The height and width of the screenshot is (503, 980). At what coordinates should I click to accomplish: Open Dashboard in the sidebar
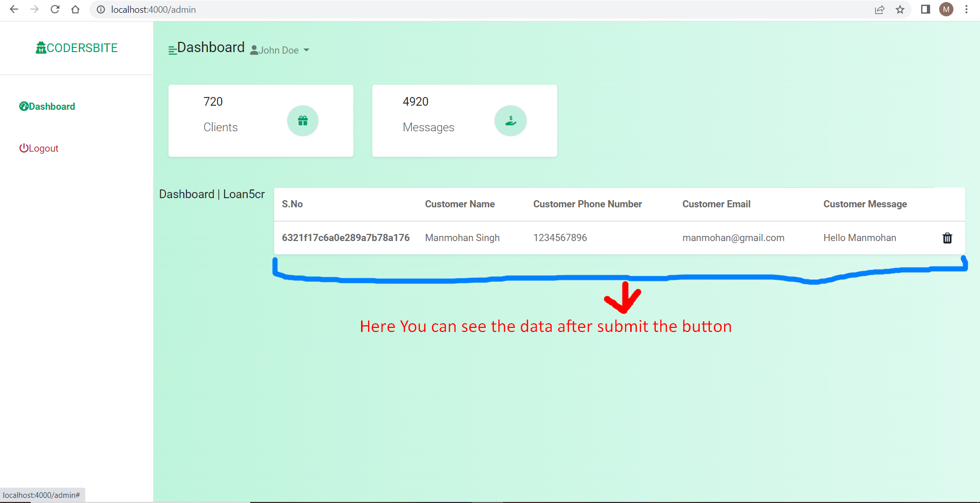[x=47, y=106]
